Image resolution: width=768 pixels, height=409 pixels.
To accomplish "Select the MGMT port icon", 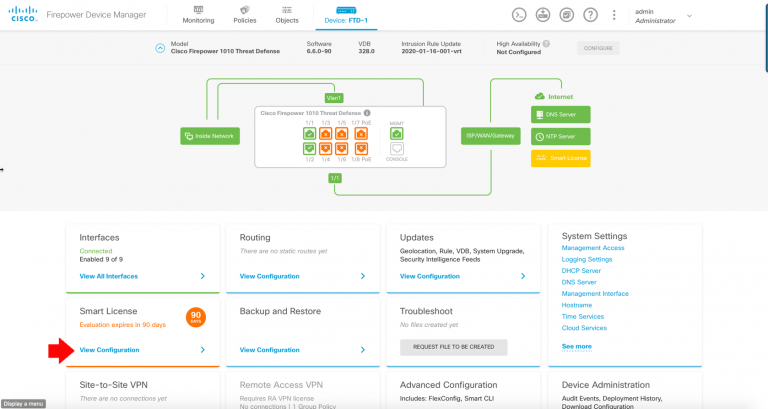I will (x=397, y=133).
